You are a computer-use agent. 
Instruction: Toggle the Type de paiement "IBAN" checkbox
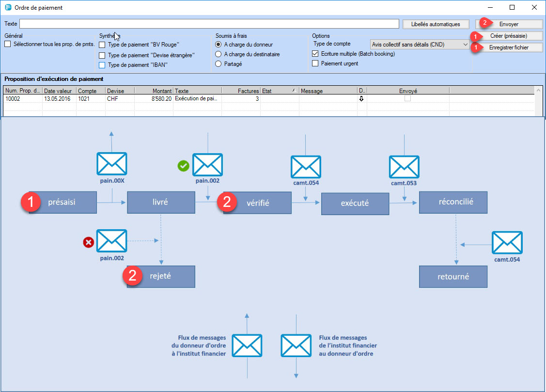click(102, 64)
